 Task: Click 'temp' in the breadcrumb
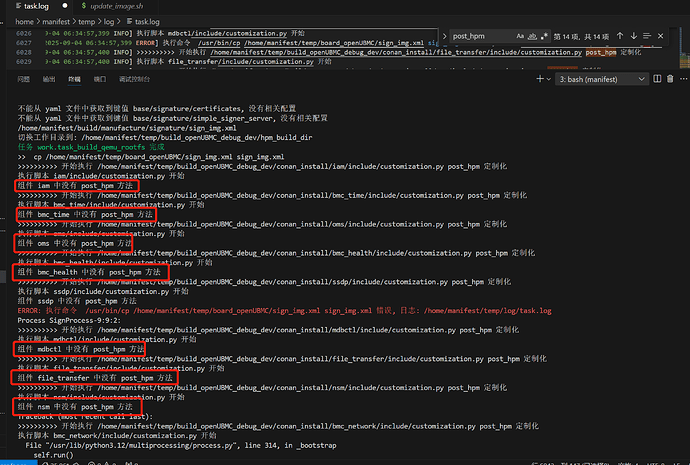click(x=86, y=22)
